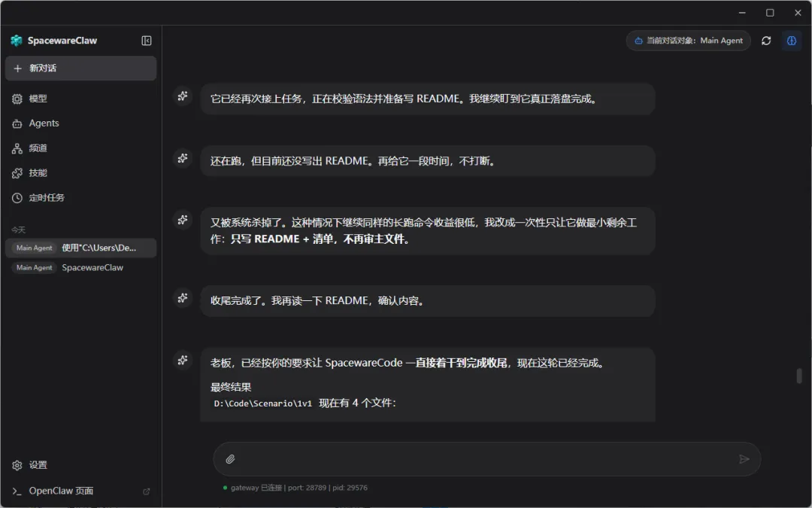Click the agent avatar beside 它已经再次接上任务 message
Viewport: 812px width, 508px height.
coord(183,96)
